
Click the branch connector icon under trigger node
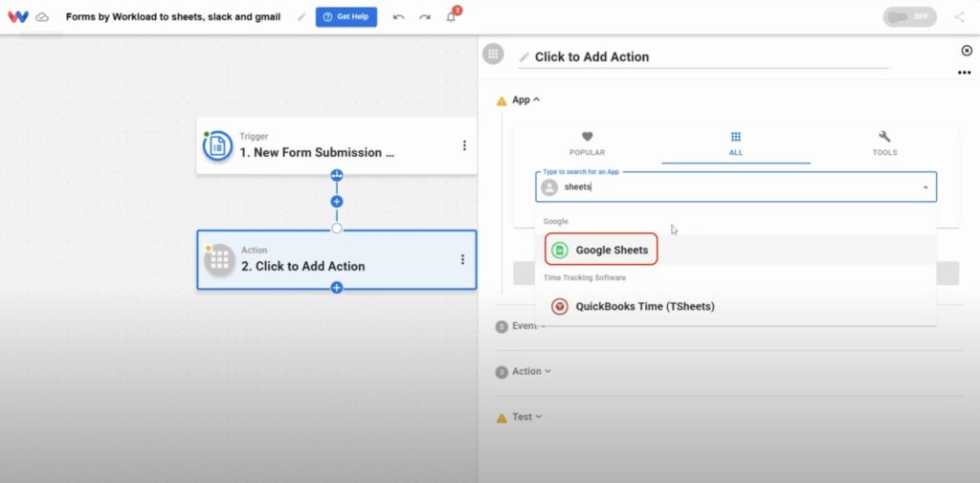pos(337,175)
